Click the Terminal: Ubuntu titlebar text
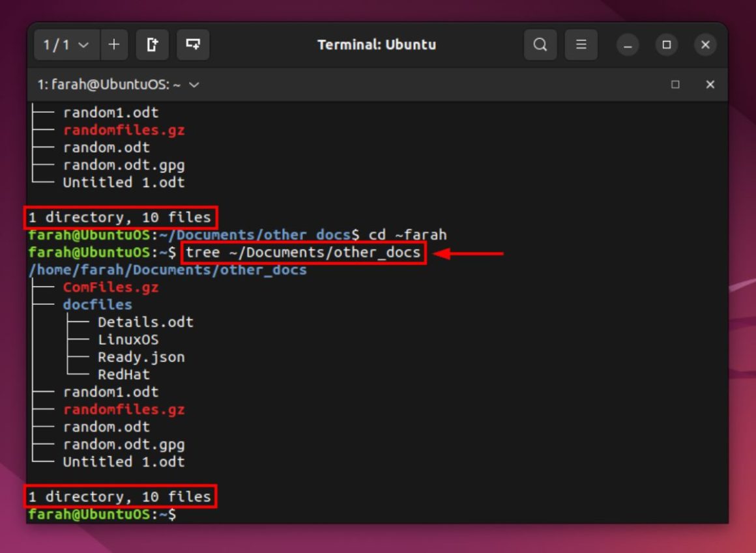This screenshot has width=756, height=553. tap(377, 45)
